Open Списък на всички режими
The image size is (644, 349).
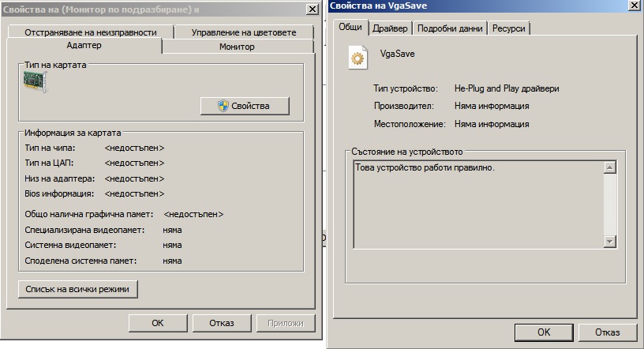point(77,289)
